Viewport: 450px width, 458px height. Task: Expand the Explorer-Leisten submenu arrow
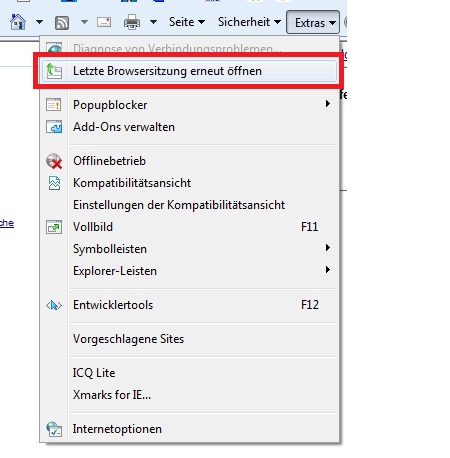coord(328,270)
